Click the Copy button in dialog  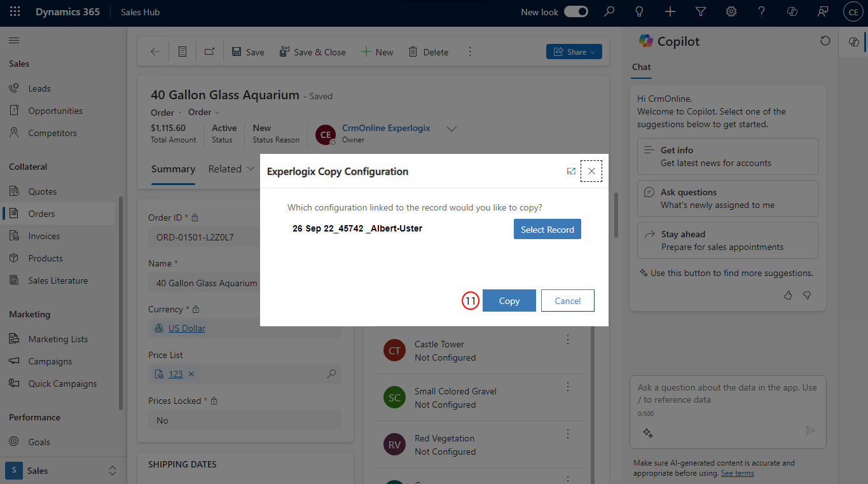509,301
